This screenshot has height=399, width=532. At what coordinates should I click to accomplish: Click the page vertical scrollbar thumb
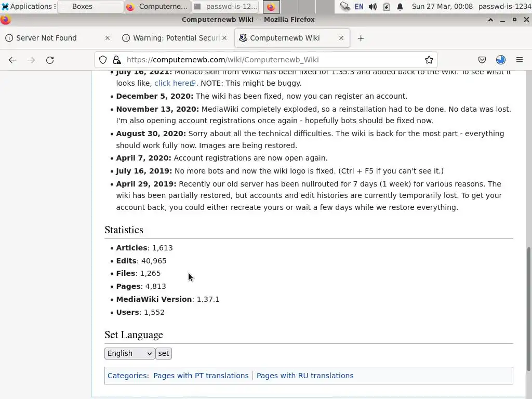(528, 309)
